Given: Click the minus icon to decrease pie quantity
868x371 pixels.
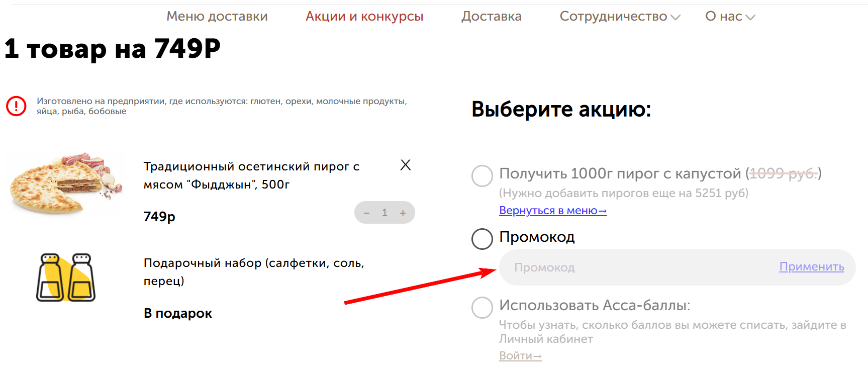Looking at the screenshot, I should 367,213.
